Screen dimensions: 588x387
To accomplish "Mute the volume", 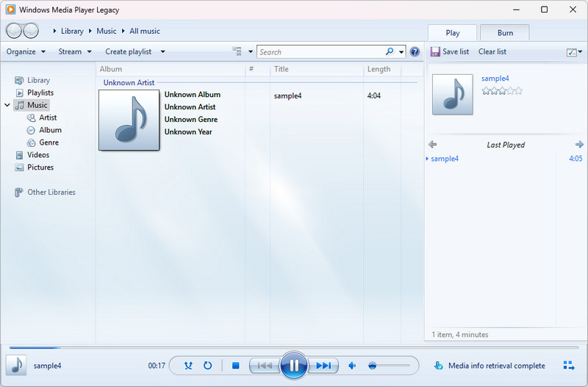I will pos(352,365).
